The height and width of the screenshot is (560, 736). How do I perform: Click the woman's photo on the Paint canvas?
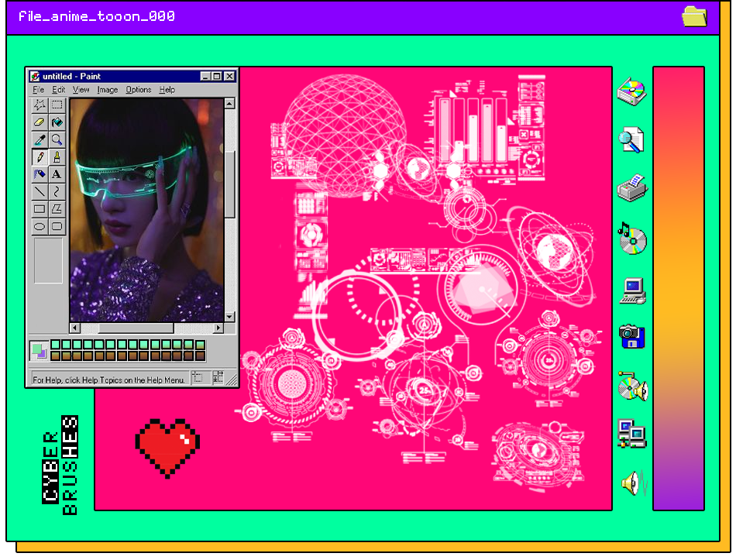tap(146, 210)
